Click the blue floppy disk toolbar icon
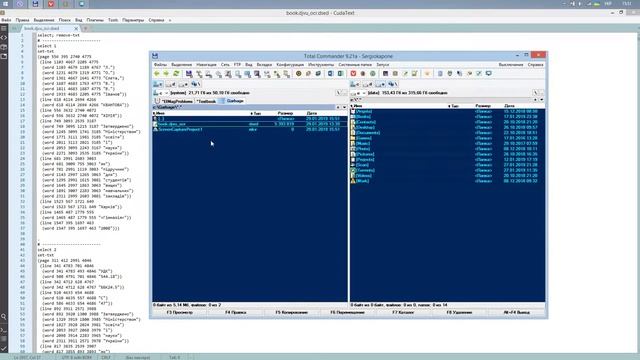This screenshot has width=640, height=360. tap(189, 74)
